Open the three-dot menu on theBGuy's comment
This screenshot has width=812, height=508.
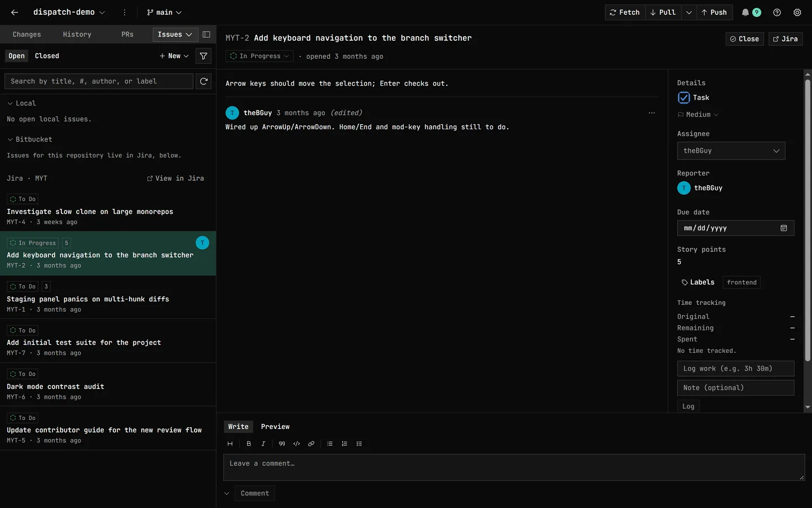[652, 113]
